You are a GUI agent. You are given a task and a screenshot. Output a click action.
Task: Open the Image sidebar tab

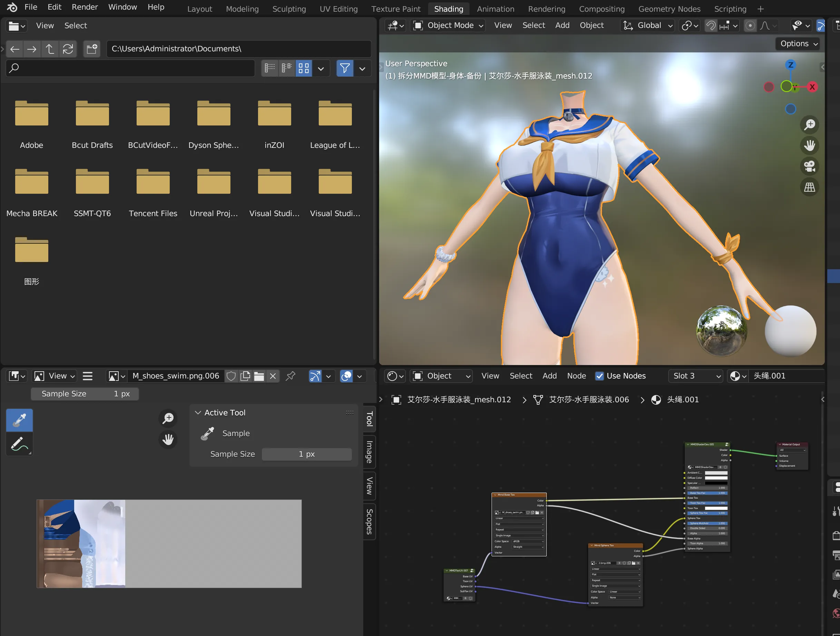coord(369,452)
